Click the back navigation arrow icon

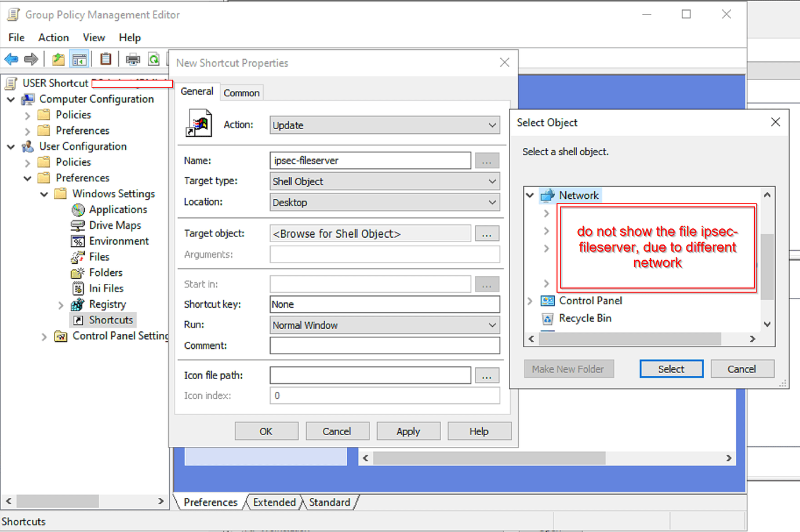pyautogui.click(x=12, y=59)
